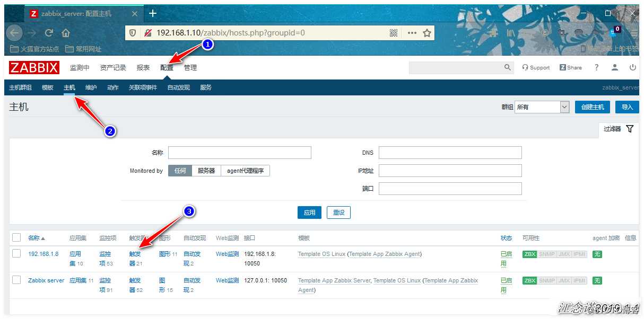
Task: Open the user profile icon
Action: [615, 67]
